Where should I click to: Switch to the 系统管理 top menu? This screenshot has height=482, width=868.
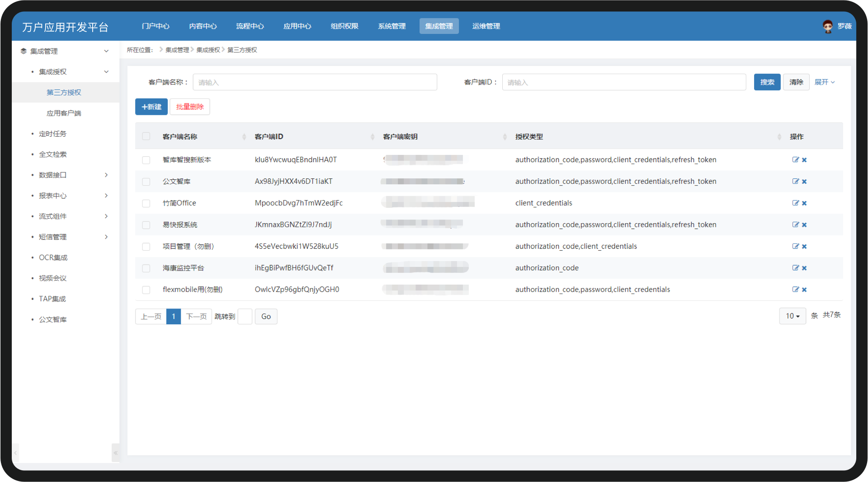point(392,26)
